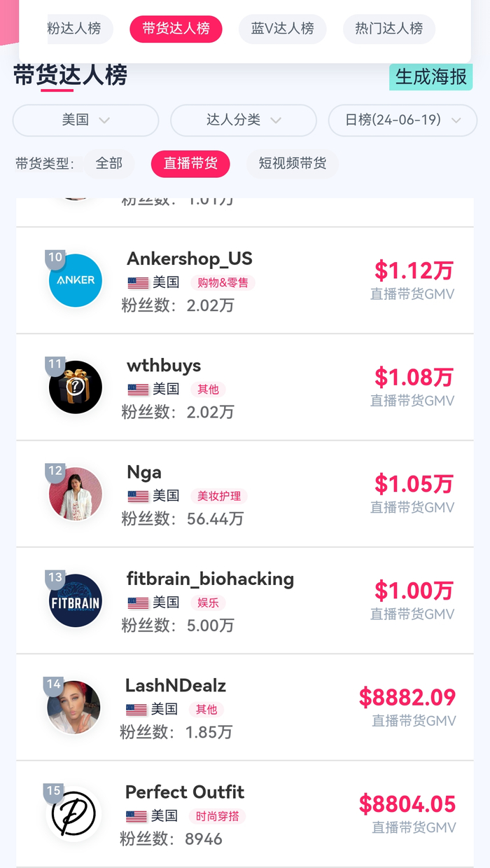This screenshot has height=868, width=490.
Task: Click the rank 12 badge beside Nga
Action: [x=54, y=471]
